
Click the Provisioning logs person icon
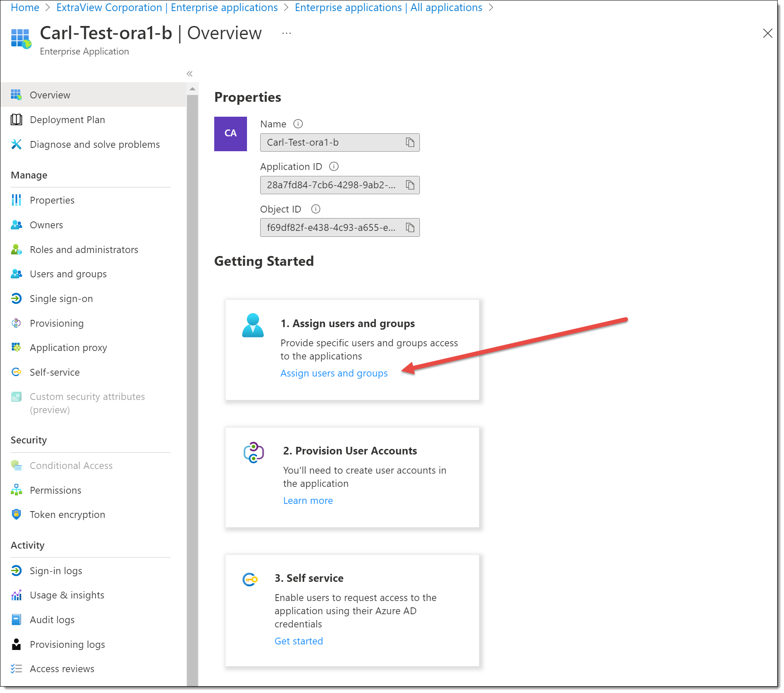click(16, 644)
